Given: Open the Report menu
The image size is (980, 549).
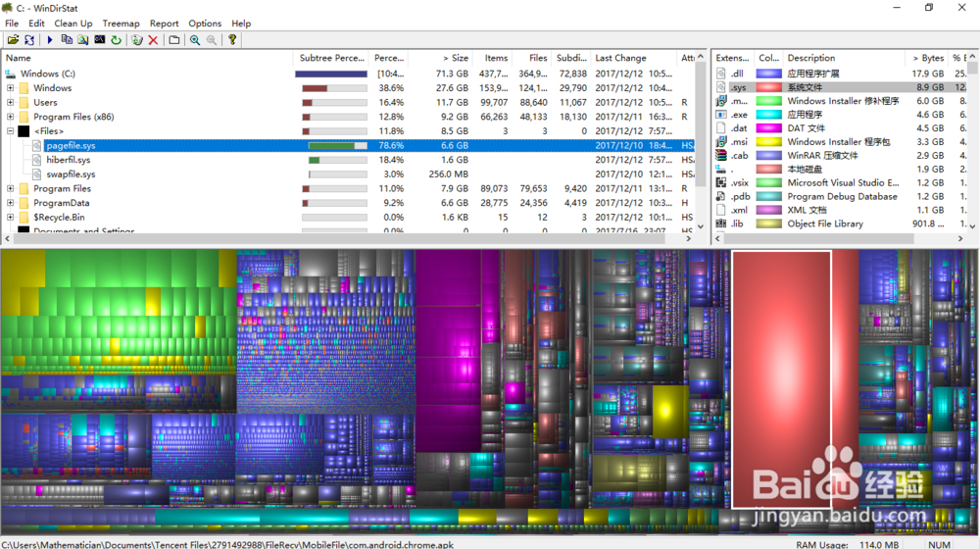Looking at the screenshot, I should (165, 24).
